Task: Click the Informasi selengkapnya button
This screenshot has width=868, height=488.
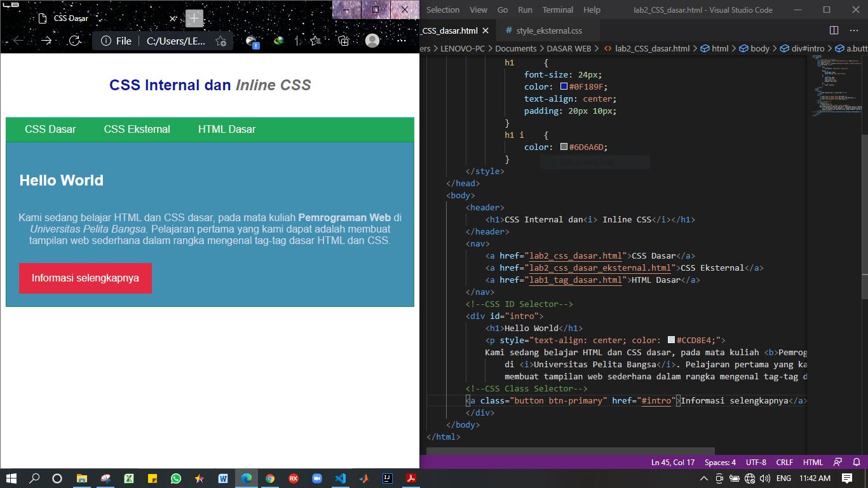Action: click(85, 278)
